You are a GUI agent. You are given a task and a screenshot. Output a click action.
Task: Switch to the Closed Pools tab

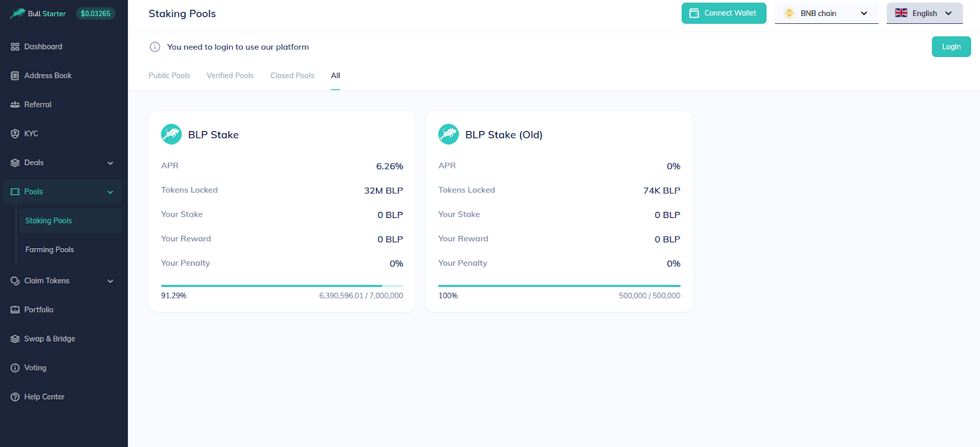[292, 76]
